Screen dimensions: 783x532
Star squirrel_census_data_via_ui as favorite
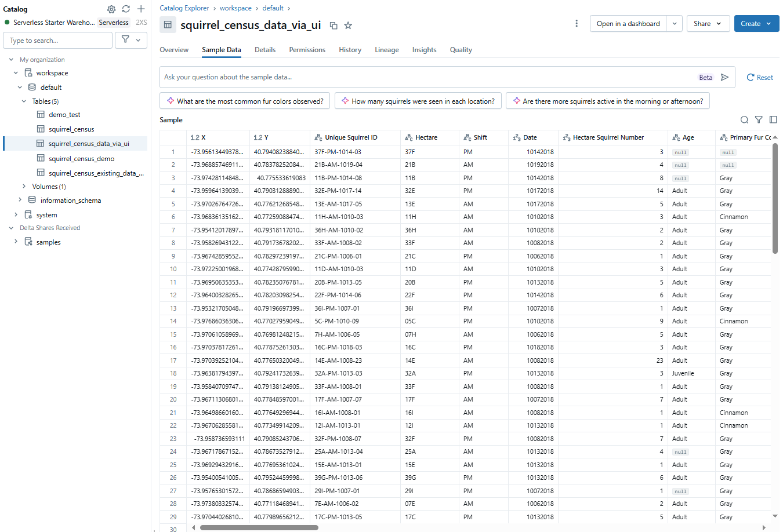pos(348,25)
